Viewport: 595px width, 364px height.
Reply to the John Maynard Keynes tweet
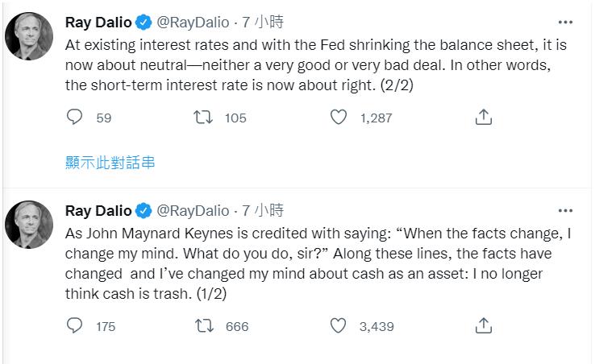pos(74,325)
